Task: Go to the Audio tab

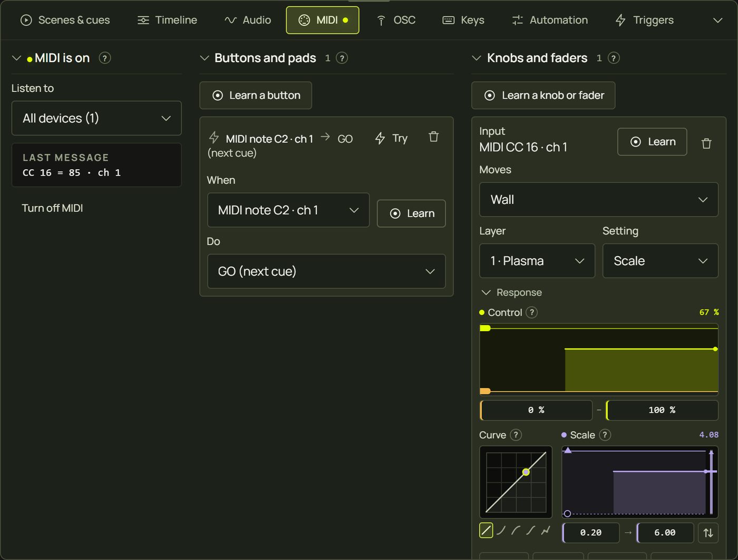Action: (x=248, y=20)
